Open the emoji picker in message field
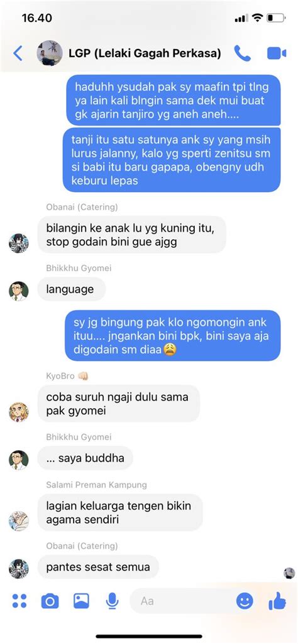The width and height of the screenshot is (298, 644). pos(245,601)
